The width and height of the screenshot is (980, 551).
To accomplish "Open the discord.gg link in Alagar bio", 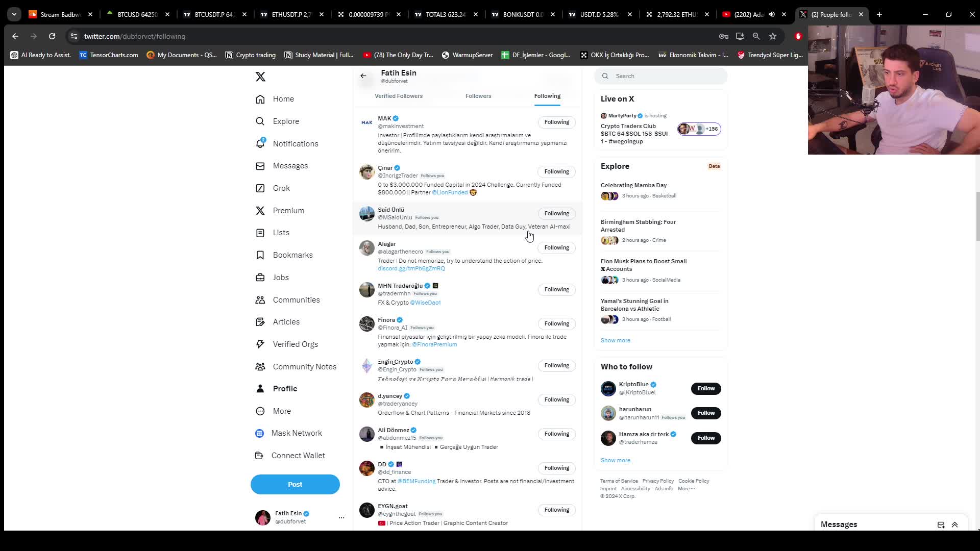I will pos(411,268).
